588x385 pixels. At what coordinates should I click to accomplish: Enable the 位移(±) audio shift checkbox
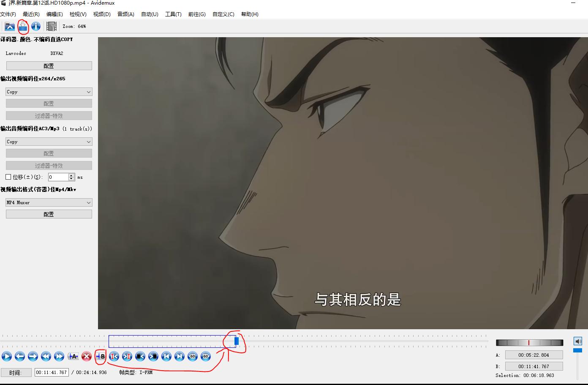tap(8, 177)
